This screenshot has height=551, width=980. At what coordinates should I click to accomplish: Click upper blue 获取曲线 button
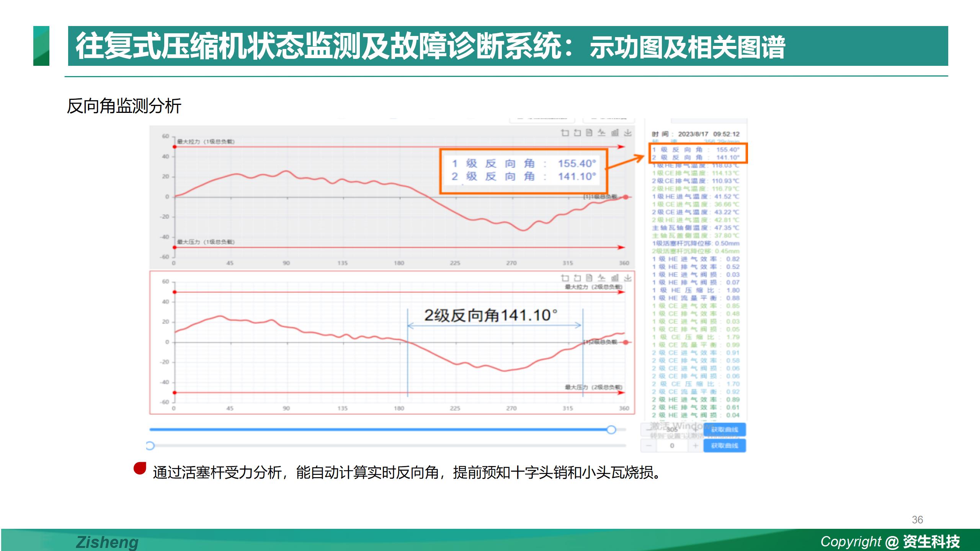724,430
